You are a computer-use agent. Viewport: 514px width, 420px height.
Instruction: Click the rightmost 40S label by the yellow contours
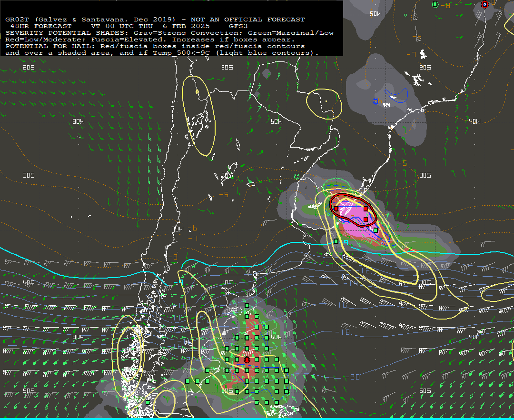pyautogui.click(x=425, y=283)
